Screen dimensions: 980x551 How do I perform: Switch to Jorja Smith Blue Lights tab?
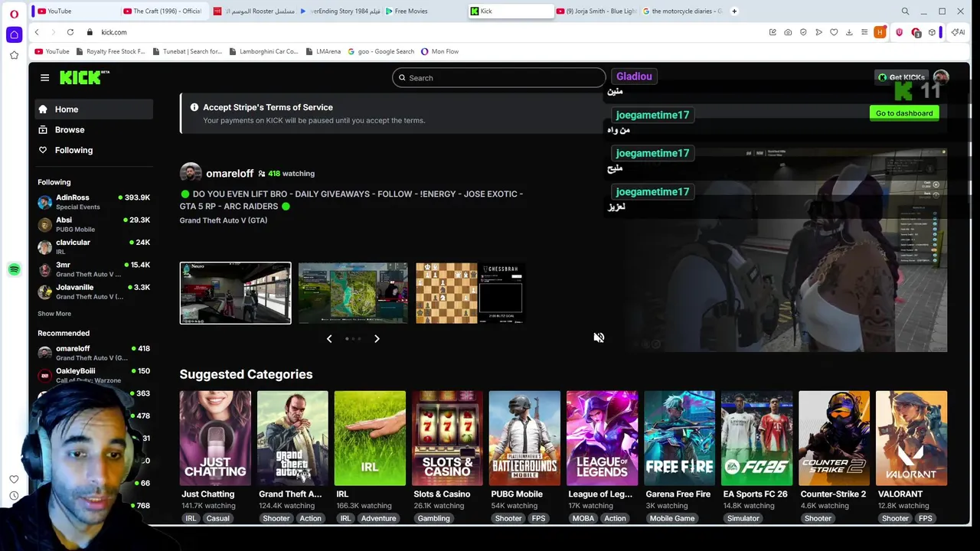point(596,11)
